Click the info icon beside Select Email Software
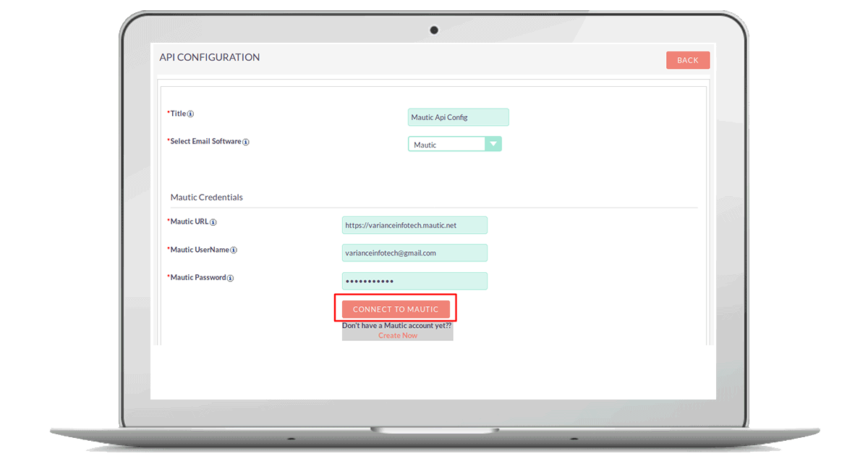The width and height of the screenshot is (868, 456). (246, 142)
